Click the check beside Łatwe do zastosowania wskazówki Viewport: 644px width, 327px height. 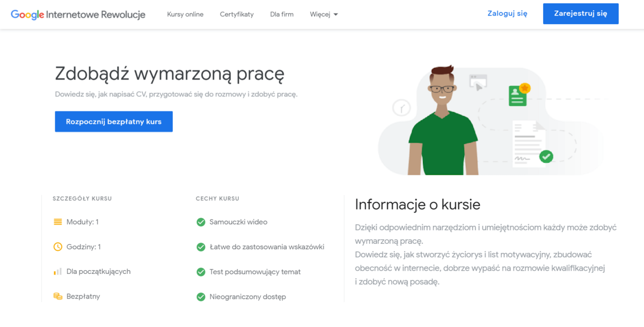[201, 247]
